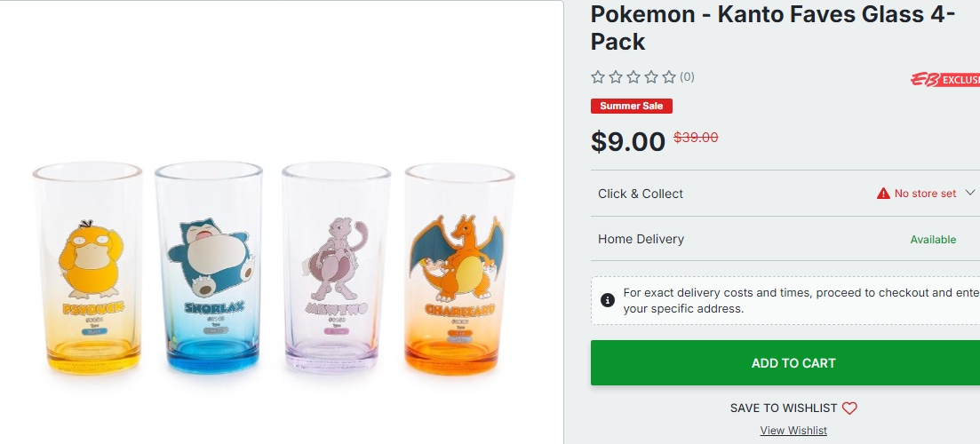Open the Click & Collect option
Screen dimensions: 980x444
[x=641, y=194]
